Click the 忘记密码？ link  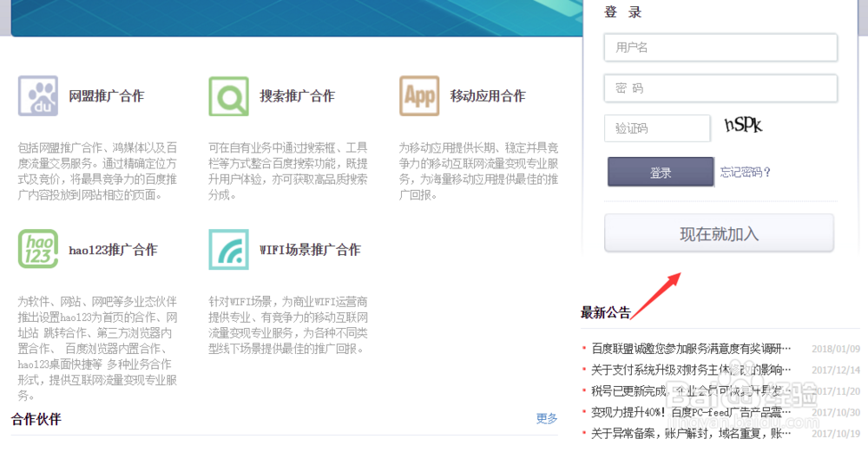(745, 173)
